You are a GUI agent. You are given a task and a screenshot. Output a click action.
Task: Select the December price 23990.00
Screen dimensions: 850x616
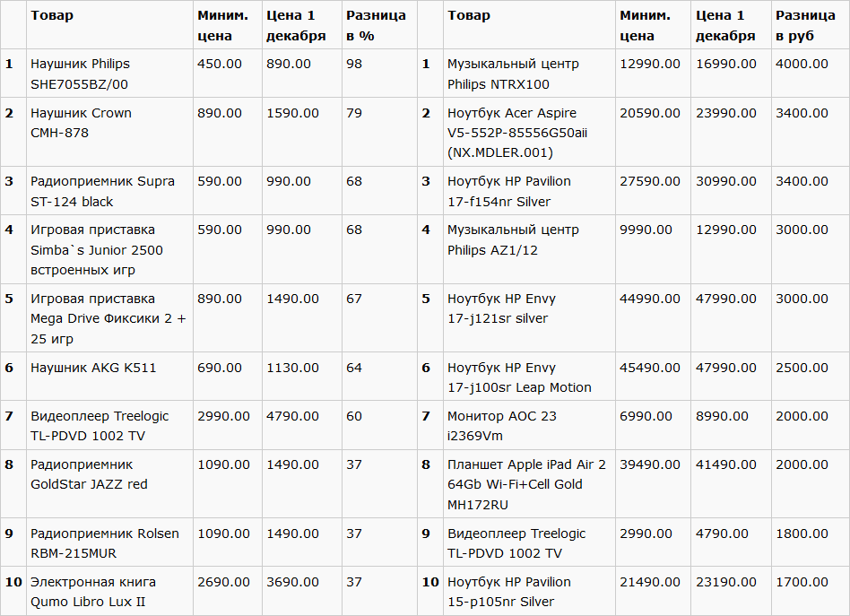coord(726,113)
